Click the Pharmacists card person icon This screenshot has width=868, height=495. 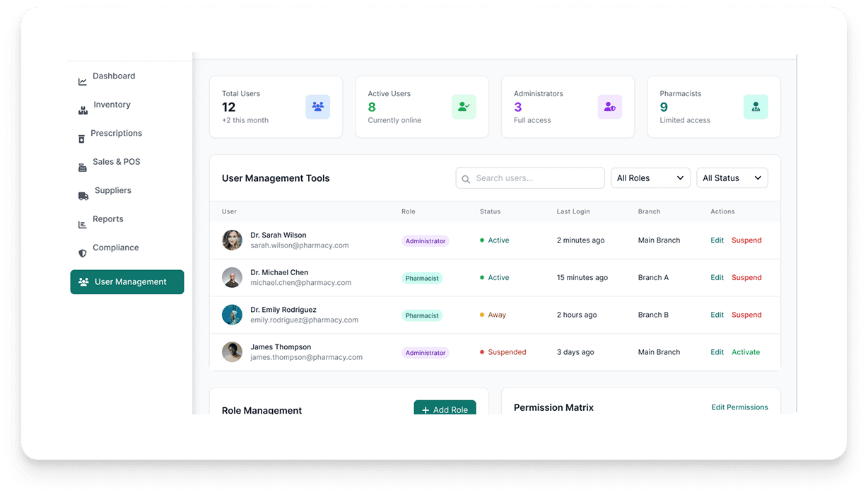pos(756,106)
